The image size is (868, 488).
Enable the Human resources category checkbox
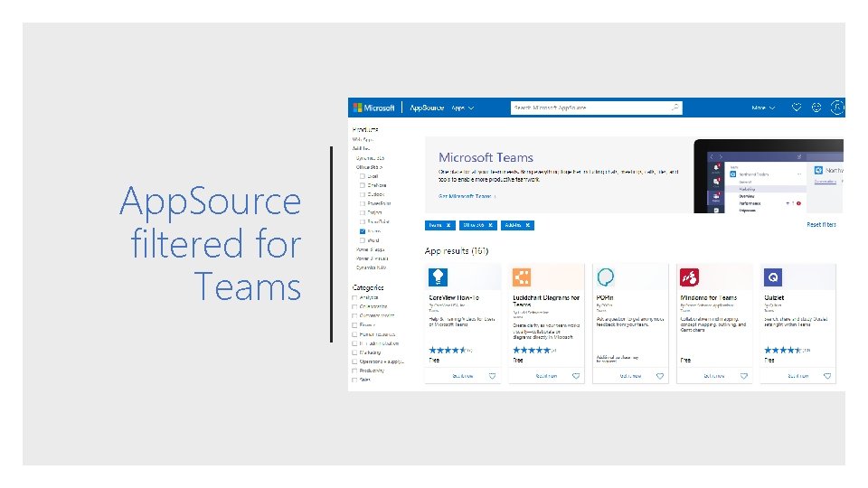(354, 334)
